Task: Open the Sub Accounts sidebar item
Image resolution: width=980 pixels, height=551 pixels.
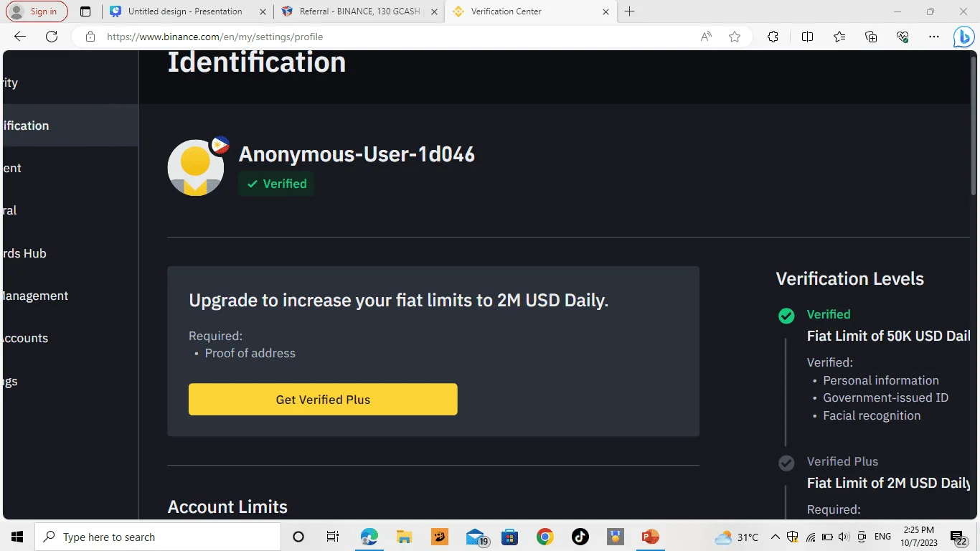Action: [x=70, y=338]
